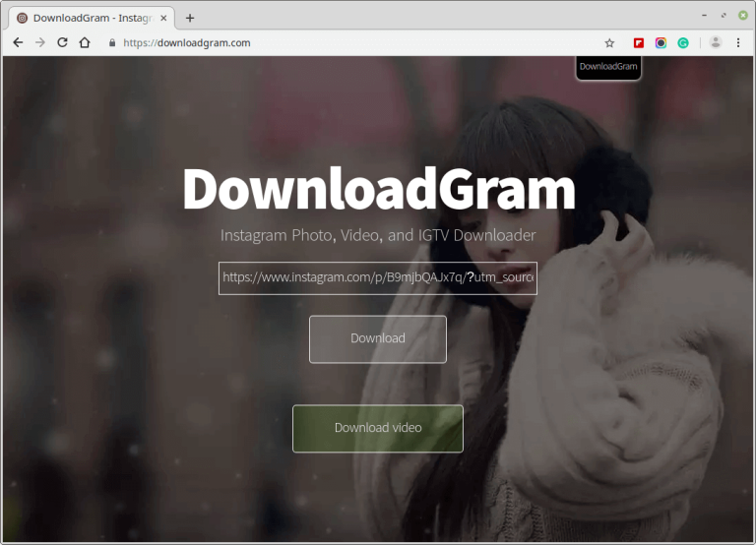The width and height of the screenshot is (756, 545).
Task: Reload the DownloadGram page
Action: point(63,43)
